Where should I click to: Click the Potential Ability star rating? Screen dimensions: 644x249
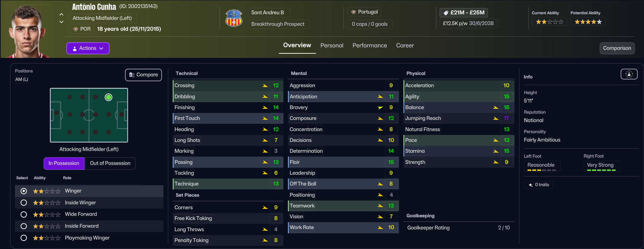pos(588,22)
